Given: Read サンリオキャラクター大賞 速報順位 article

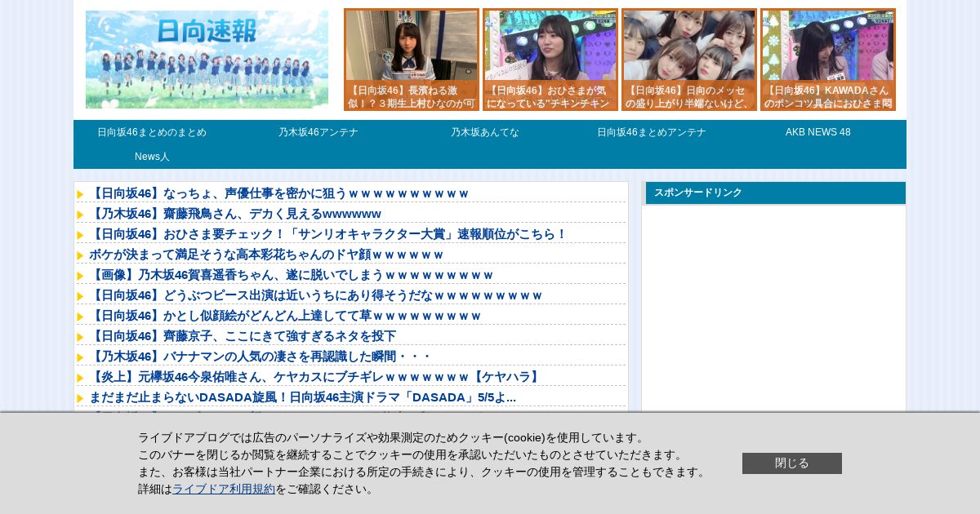Looking at the screenshot, I should tap(328, 234).
